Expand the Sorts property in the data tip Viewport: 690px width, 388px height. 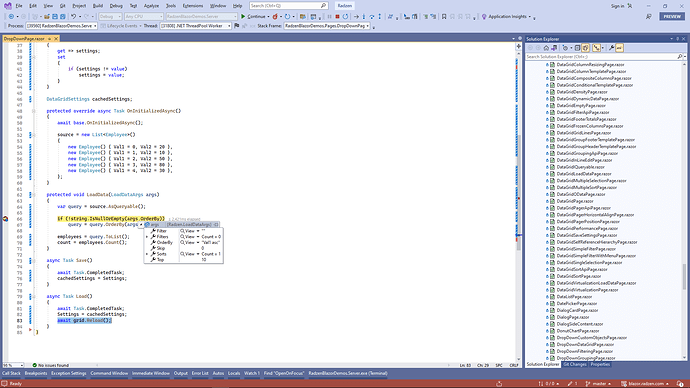pos(147,254)
